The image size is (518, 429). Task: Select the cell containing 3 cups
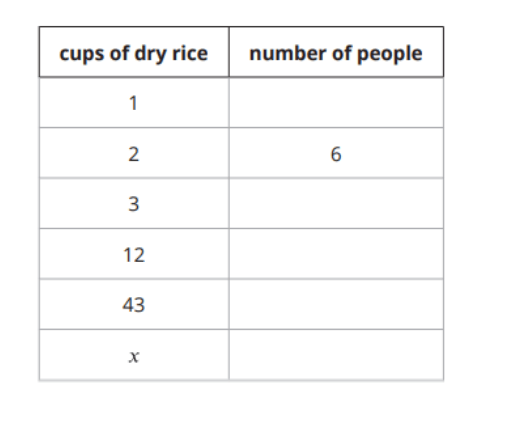pos(134,204)
